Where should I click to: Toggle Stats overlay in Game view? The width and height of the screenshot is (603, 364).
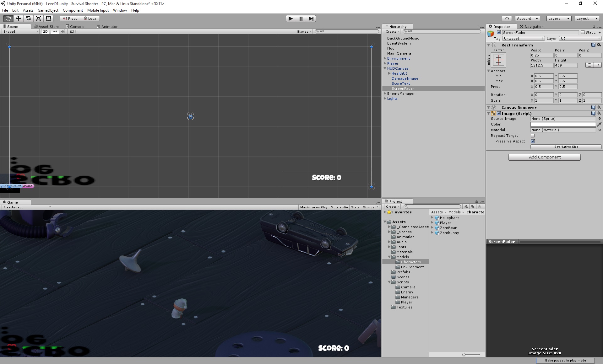pyautogui.click(x=355, y=207)
